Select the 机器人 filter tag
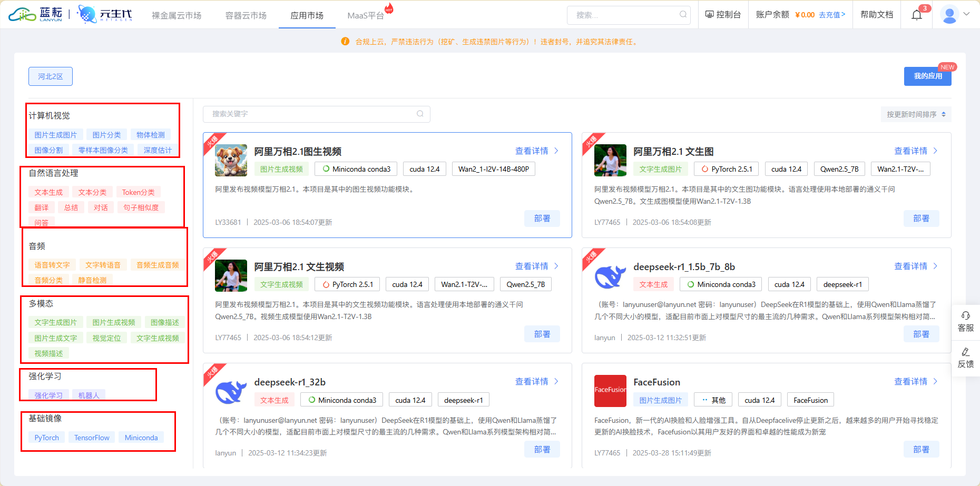Screen dimensions: 980x486 89,395
